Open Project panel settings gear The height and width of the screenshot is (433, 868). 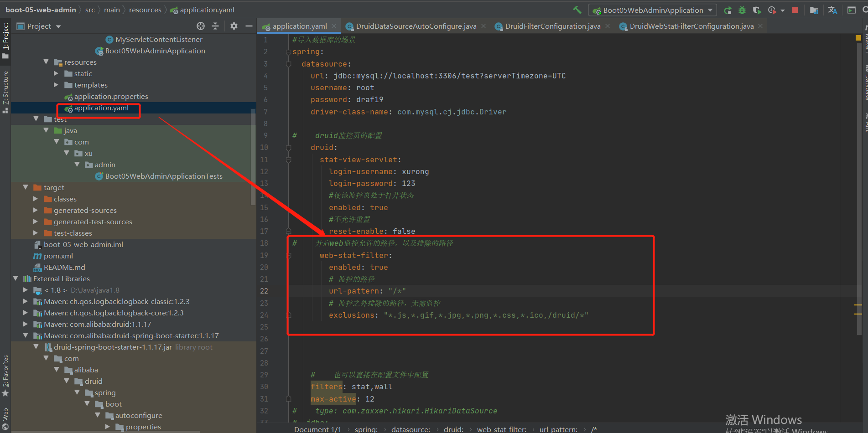click(234, 26)
